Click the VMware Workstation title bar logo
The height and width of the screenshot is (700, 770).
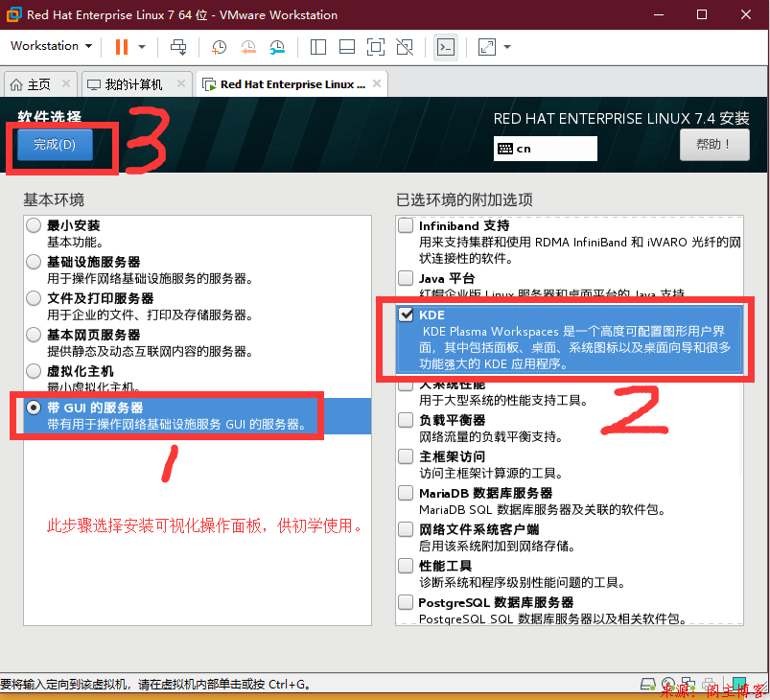(x=13, y=14)
